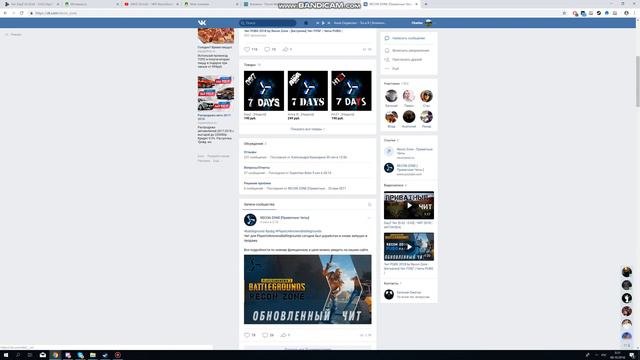This screenshot has width=640, height=360.
Task: Click the invite friends icon in sidebar
Action: point(387,60)
